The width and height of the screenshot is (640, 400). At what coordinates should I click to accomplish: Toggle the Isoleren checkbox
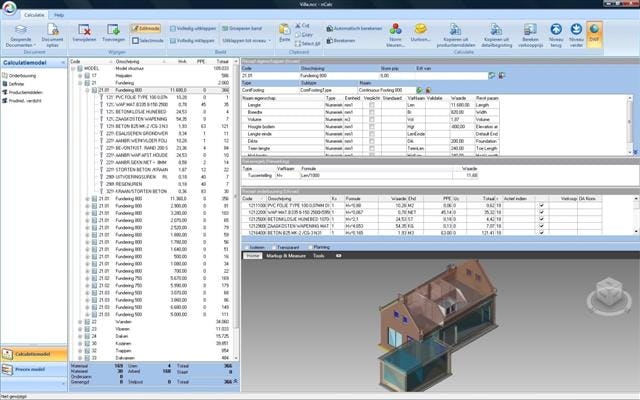247,246
